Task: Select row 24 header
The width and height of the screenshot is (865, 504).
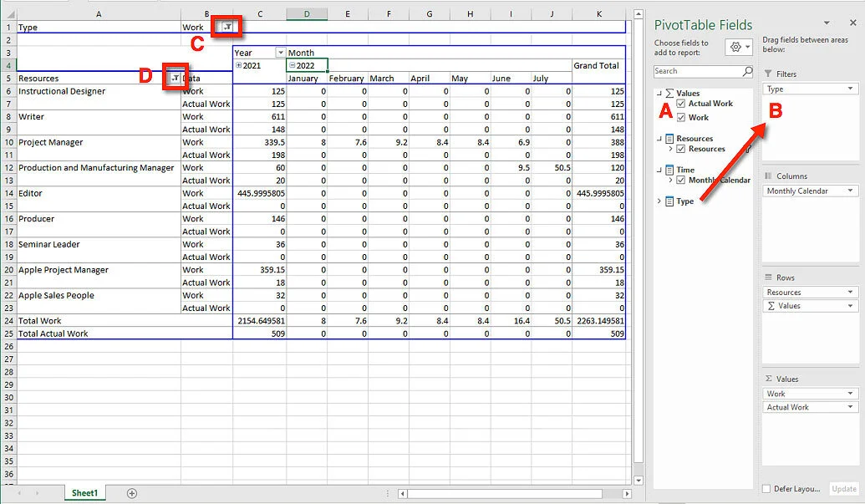Action: coord(8,321)
